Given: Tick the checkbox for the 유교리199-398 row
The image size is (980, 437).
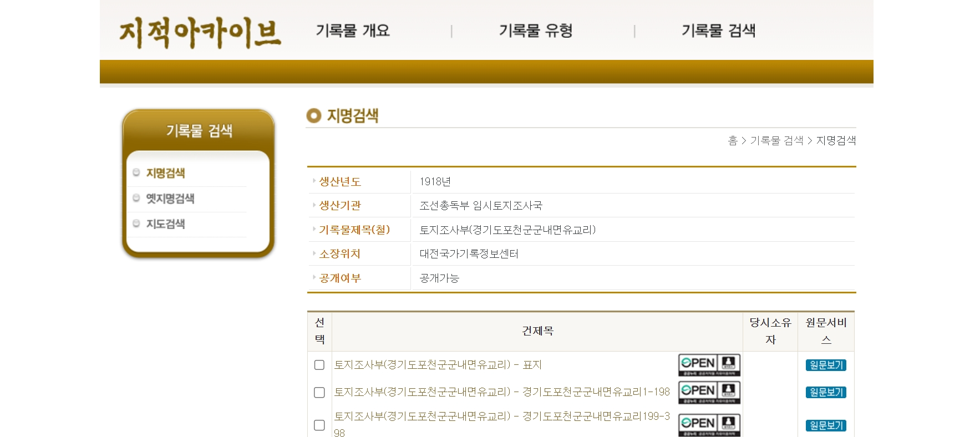Looking at the screenshot, I should 319,425.
